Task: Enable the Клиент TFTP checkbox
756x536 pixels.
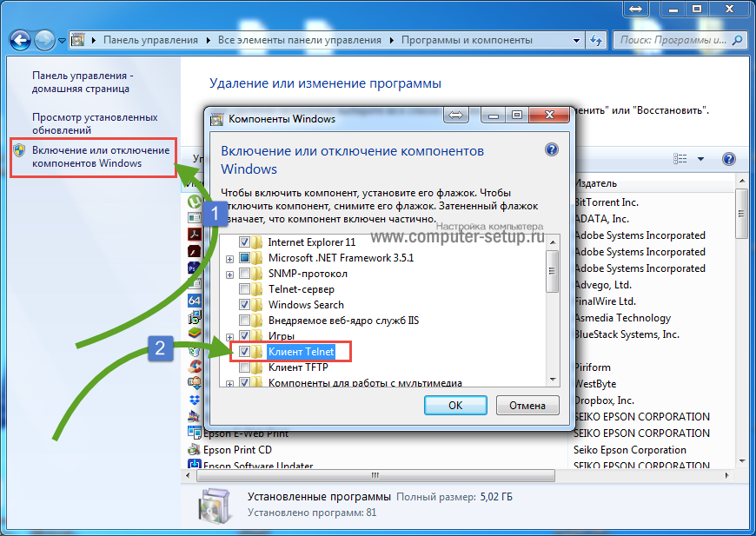Action: click(244, 367)
